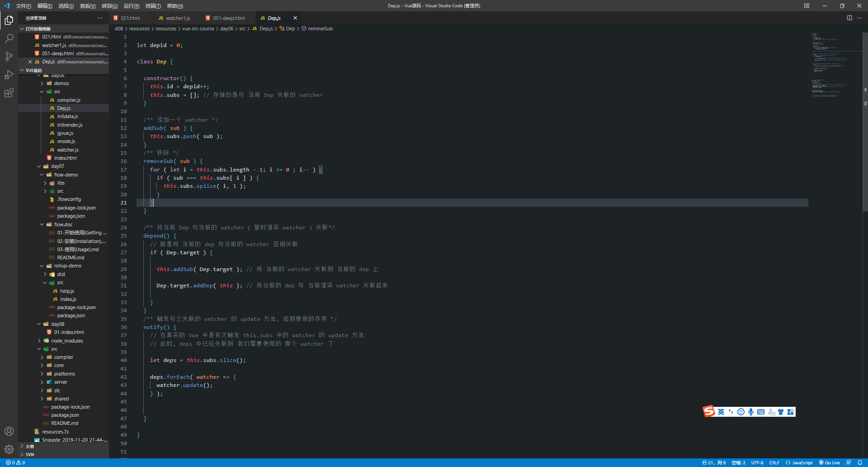Open the Sogou soft keyboard

tap(761, 412)
